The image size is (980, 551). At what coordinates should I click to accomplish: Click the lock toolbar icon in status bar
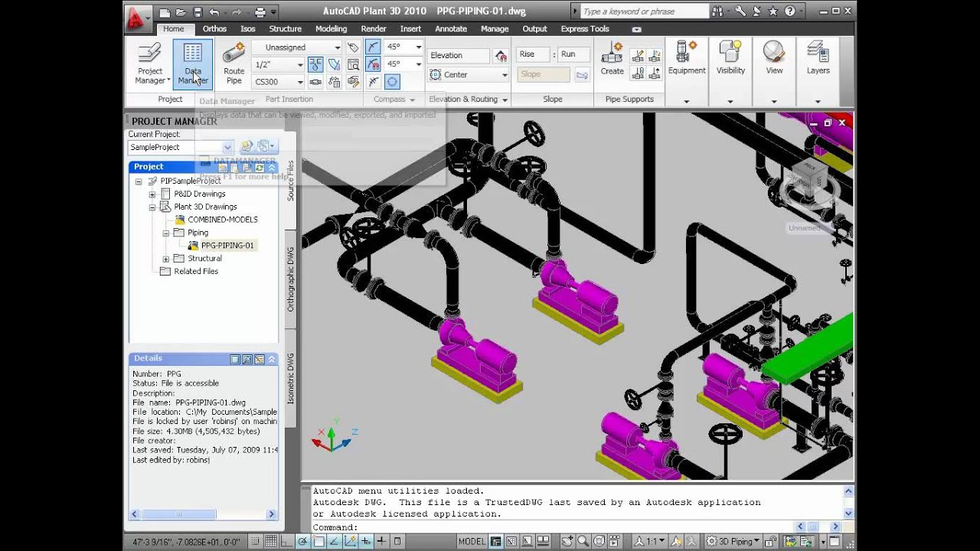click(770, 541)
